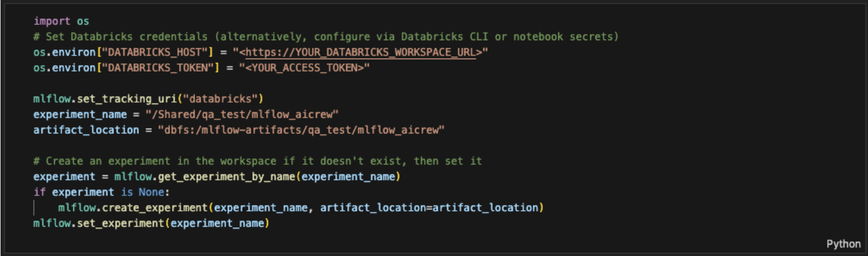Place cursor in <YOUR_ACCESS_TOKEN> placeholder string
This screenshot has width=868, height=256.
304,68
